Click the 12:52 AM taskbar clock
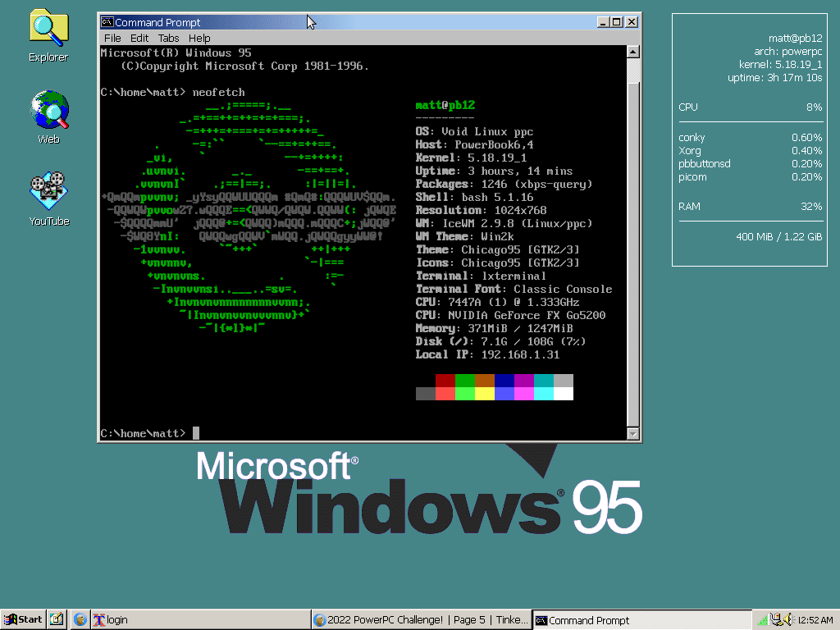This screenshot has height=630, width=840. point(815,620)
